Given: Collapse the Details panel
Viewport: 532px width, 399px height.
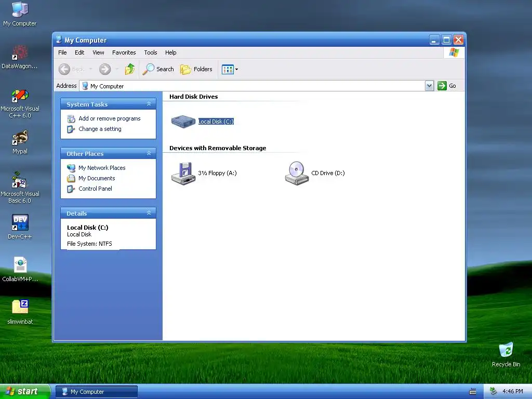Looking at the screenshot, I should point(149,212).
